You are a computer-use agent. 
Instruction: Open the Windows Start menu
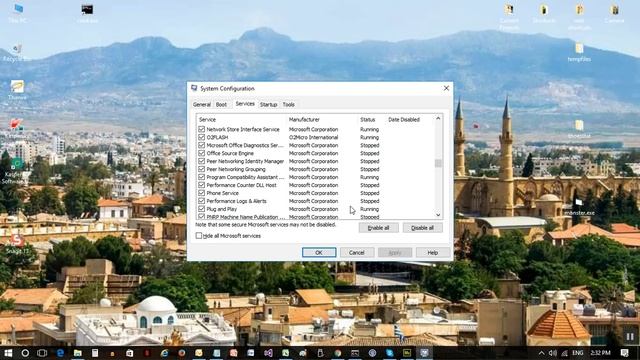(8, 353)
